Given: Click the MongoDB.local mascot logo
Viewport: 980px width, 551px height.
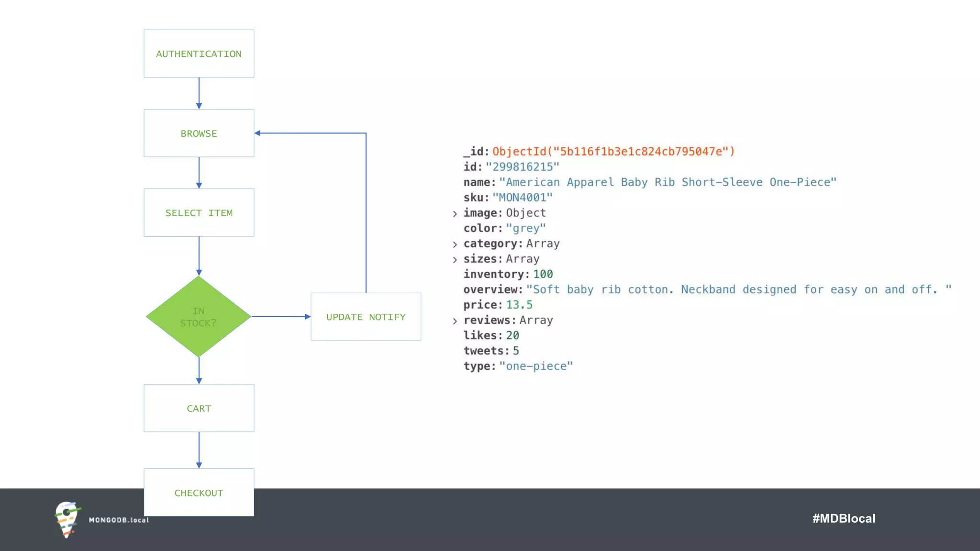Looking at the screenshot, I should [67, 519].
